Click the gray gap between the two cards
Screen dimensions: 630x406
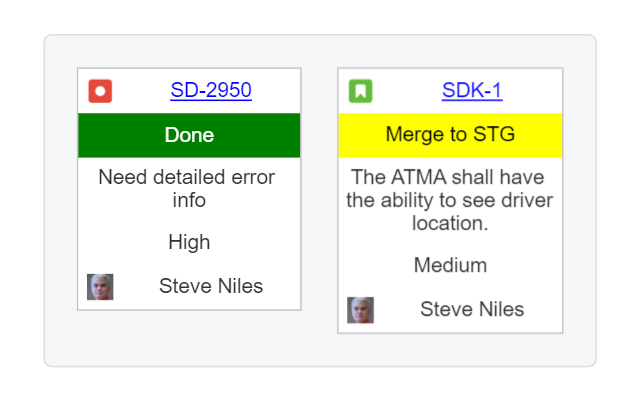click(x=319, y=200)
